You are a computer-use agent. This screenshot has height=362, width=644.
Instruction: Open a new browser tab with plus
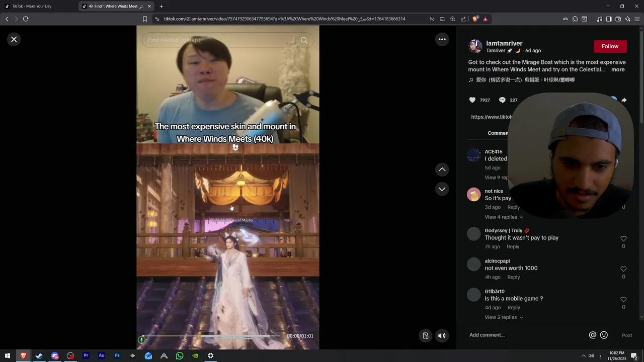(161, 6)
